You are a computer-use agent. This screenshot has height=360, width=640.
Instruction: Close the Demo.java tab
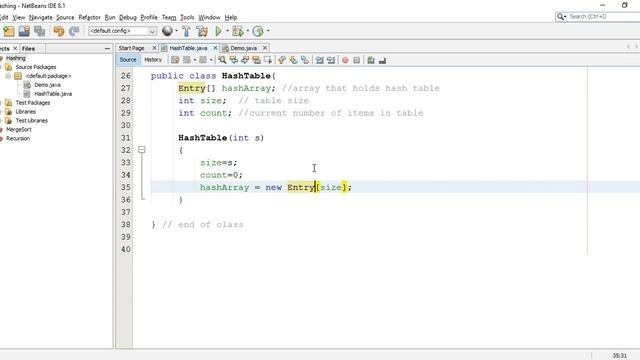click(x=265, y=48)
